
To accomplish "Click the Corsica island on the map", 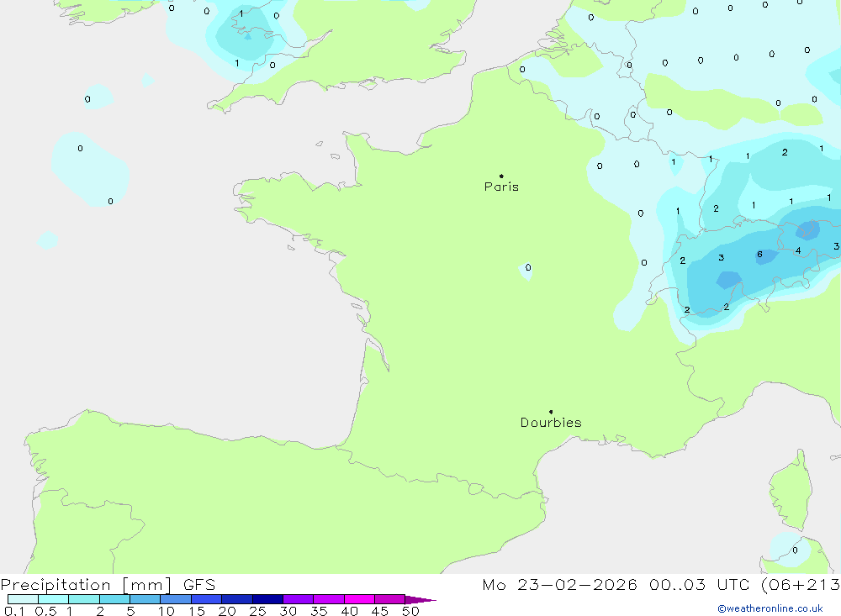I will click(791, 491).
